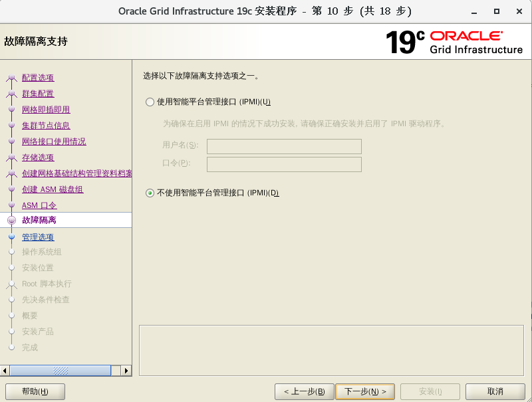Click the step bullet beside 网格即插即用
This screenshot has width=532, height=402.
[11, 109]
